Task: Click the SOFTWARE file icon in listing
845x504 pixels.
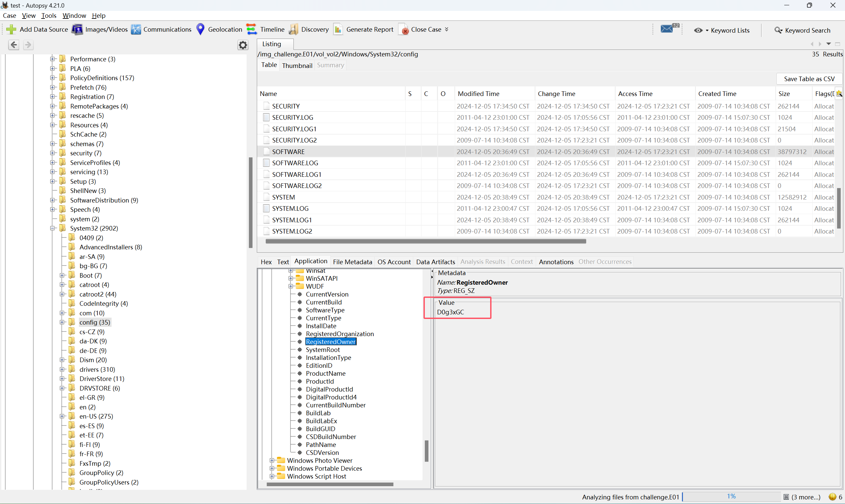Action: (x=266, y=151)
